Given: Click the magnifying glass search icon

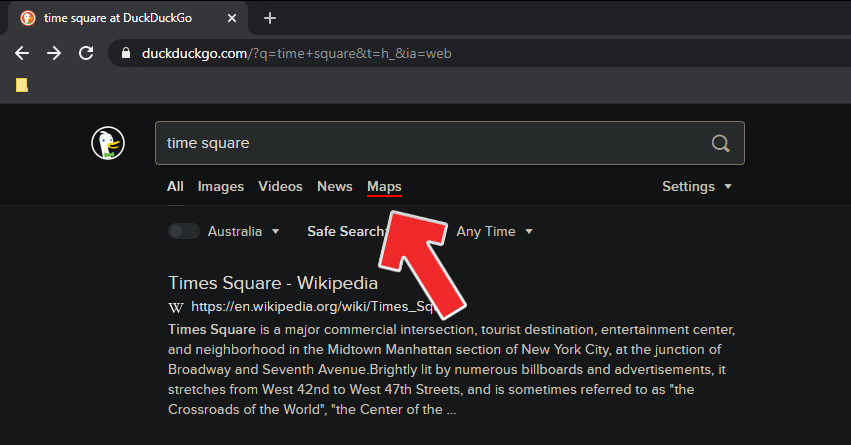Looking at the screenshot, I should pos(720,143).
